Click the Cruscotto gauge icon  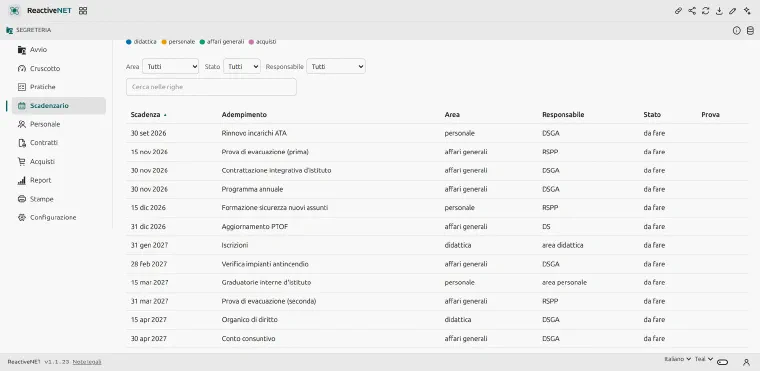21,68
